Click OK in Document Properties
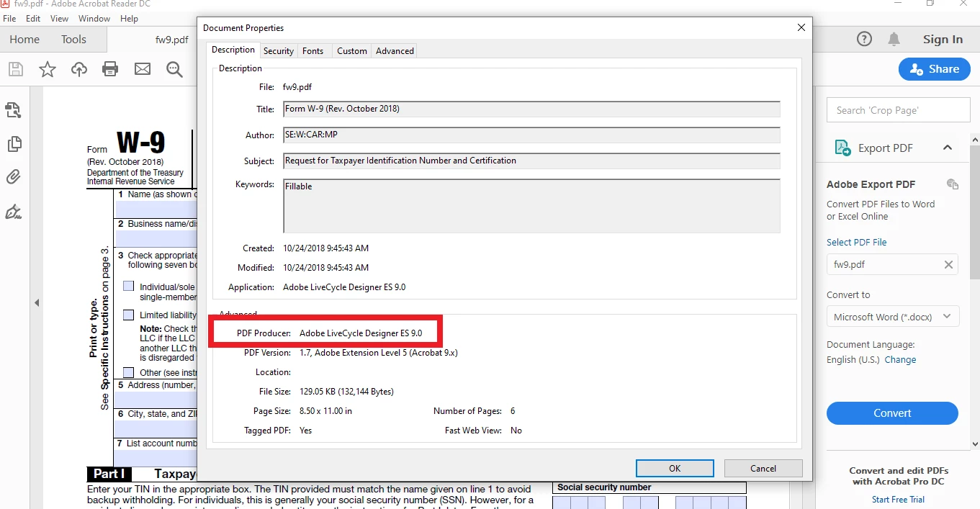Image resolution: width=980 pixels, height=509 pixels. click(675, 468)
